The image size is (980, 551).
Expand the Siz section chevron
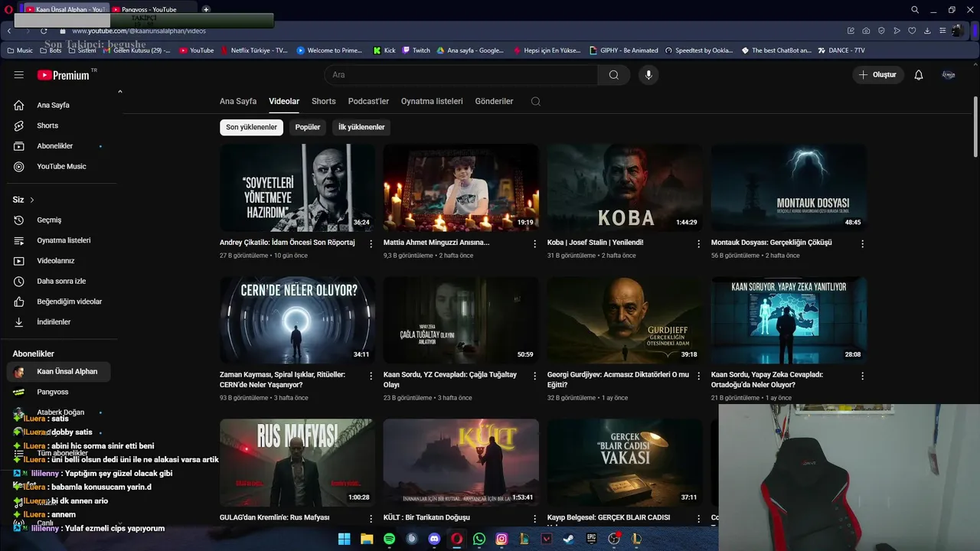click(32, 200)
